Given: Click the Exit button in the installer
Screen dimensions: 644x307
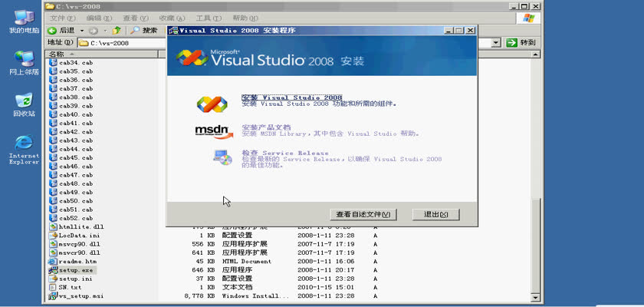Looking at the screenshot, I should click(435, 214).
